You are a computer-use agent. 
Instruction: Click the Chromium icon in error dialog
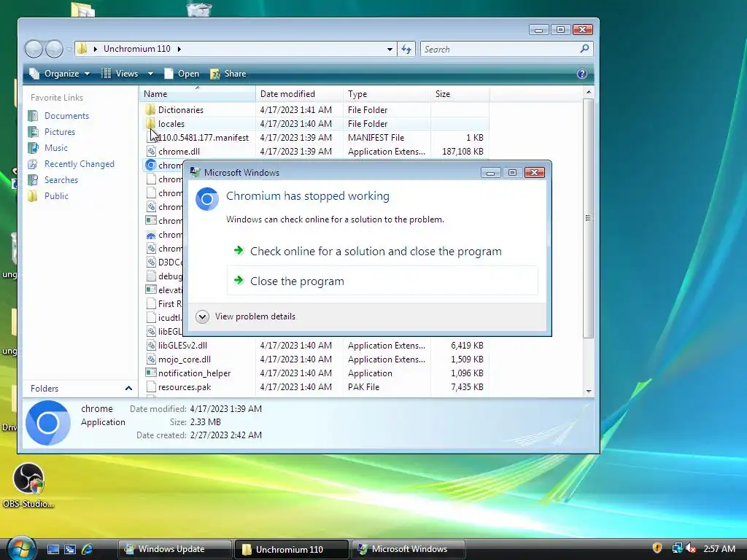tap(206, 198)
